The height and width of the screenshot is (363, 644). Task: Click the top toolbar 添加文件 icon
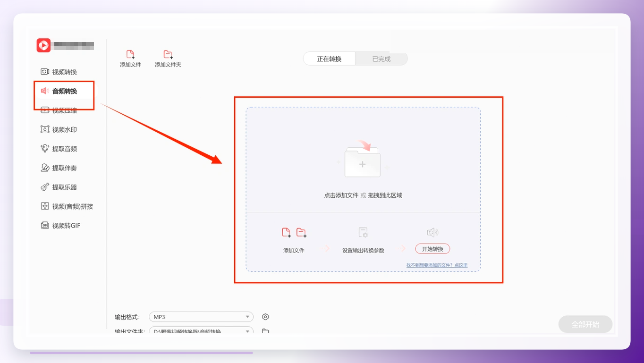click(x=130, y=54)
